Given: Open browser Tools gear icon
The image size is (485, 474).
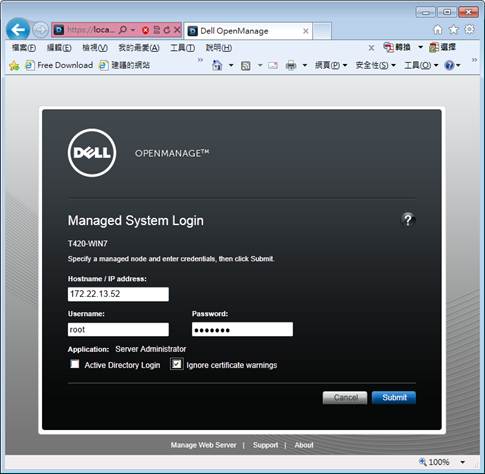Looking at the screenshot, I should pyautogui.click(x=469, y=29).
